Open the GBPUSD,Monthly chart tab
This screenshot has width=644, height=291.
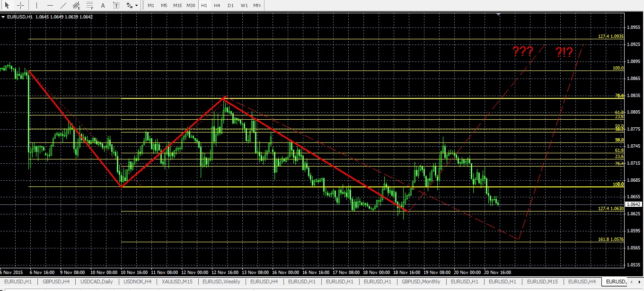[x=421, y=282]
